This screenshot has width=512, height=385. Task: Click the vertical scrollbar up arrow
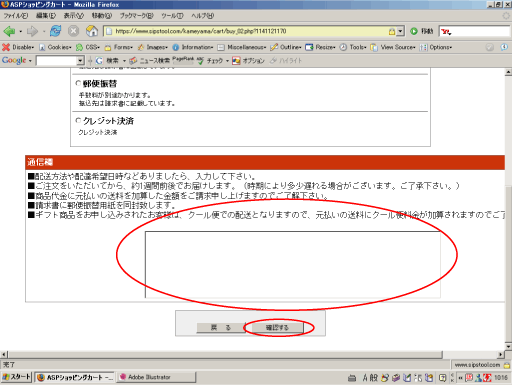[508, 72]
